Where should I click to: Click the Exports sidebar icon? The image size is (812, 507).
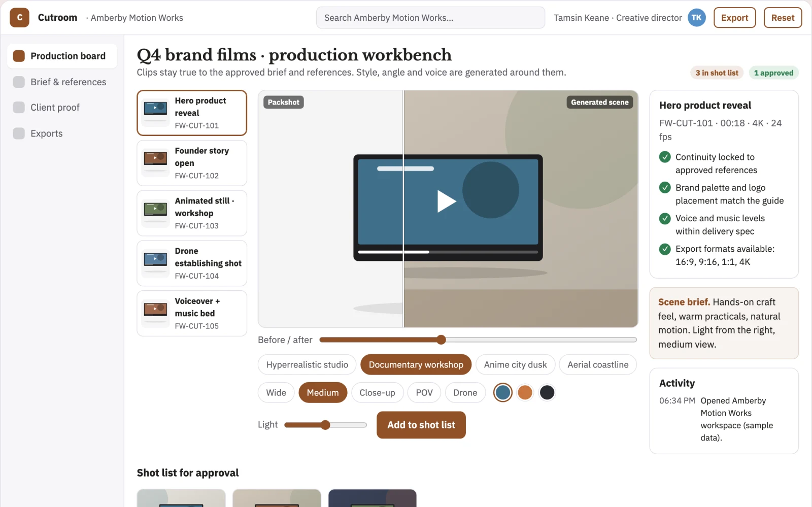click(x=19, y=133)
